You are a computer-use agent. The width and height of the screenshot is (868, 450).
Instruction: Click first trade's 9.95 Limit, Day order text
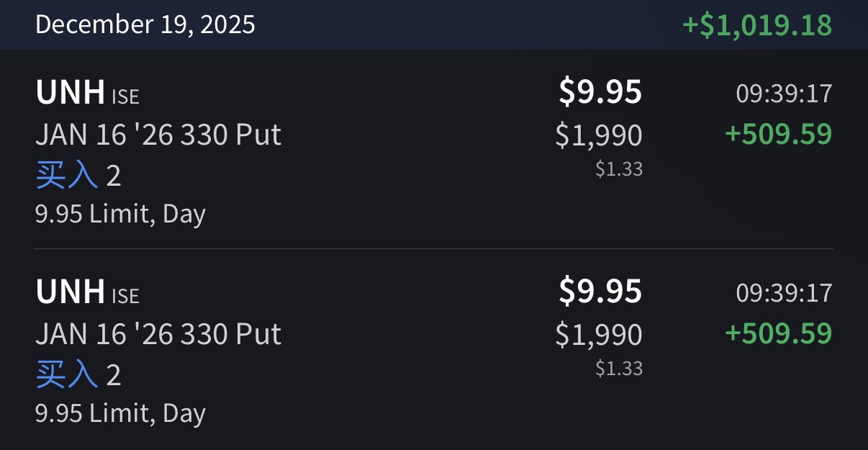point(120,214)
